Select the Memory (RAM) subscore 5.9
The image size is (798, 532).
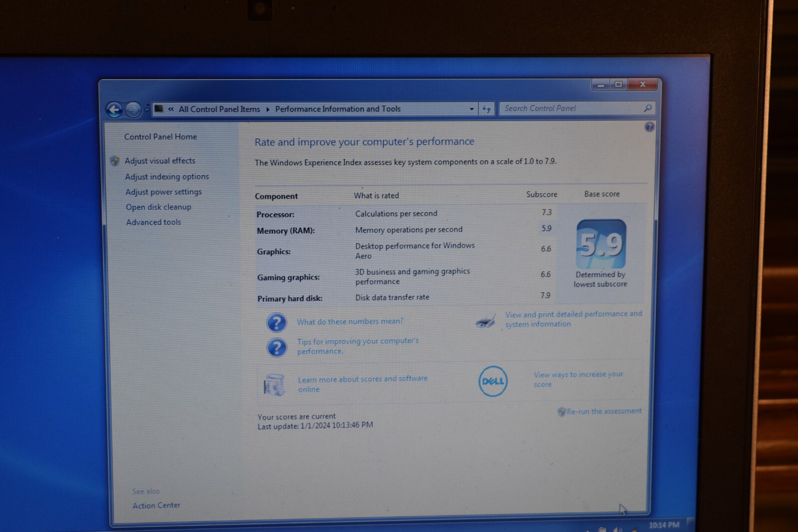tap(547, 228)
